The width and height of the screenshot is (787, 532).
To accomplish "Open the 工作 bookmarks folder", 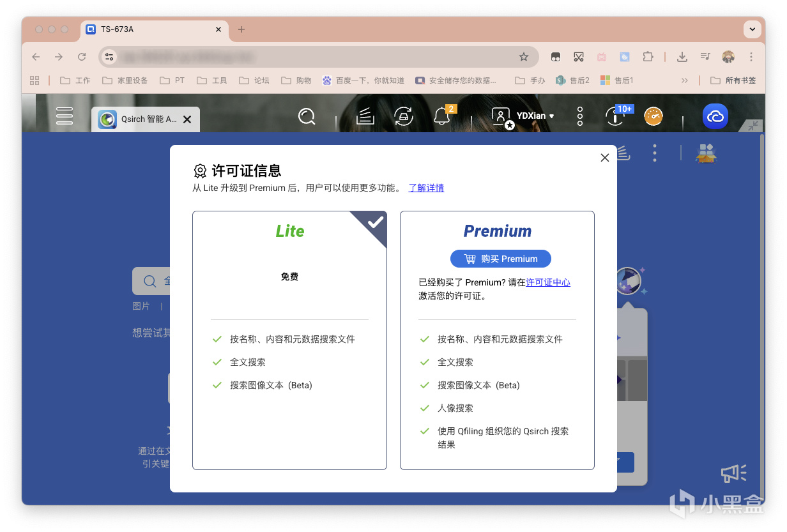I will pos(75,80).
